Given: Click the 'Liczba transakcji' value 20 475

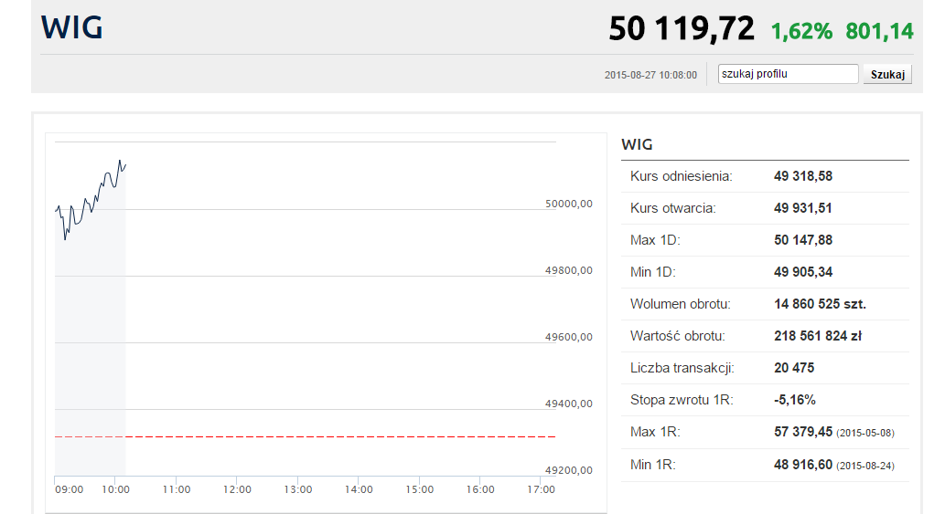Looking at the screenshot, I should click(794, 368).
